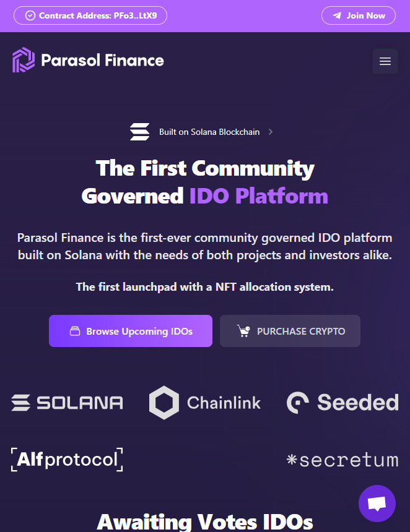Click the shopping cart icon in Purchase Crypto
The height and width of the screenshot is (532, 410).
[x=243, y=331]
